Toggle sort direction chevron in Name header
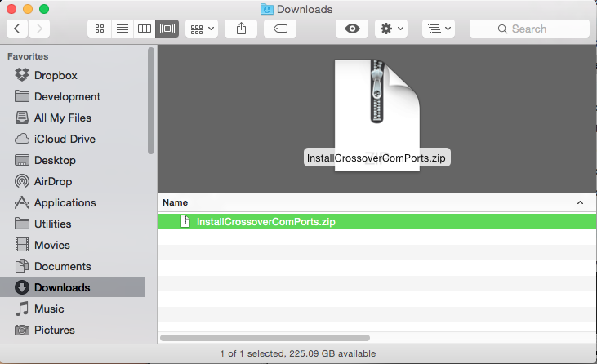This screenshot has height=364, width=597. tap(580, 202)
